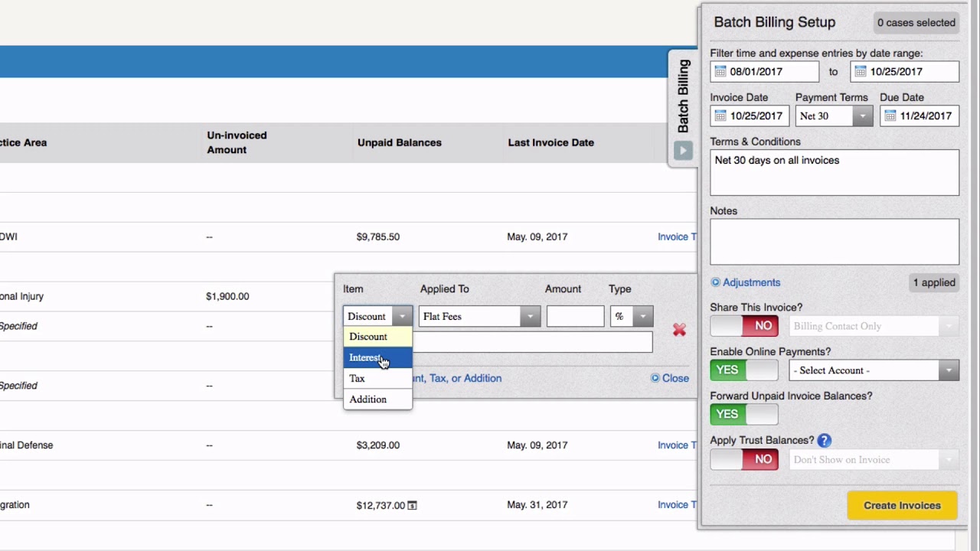Image resolution: width=980 pixels, height=551 pixels.
Task: Open the Type percent dropdown
Action: (x=632, y=317)
